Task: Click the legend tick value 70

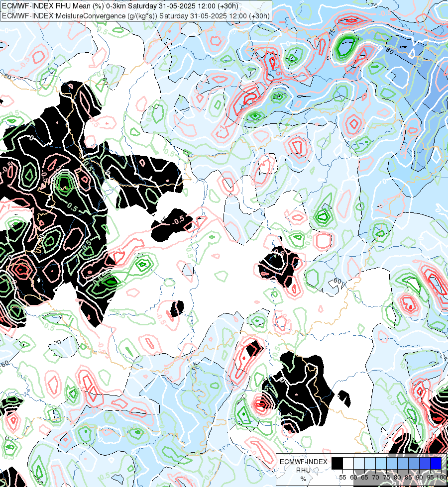Action: click(375, 478)
